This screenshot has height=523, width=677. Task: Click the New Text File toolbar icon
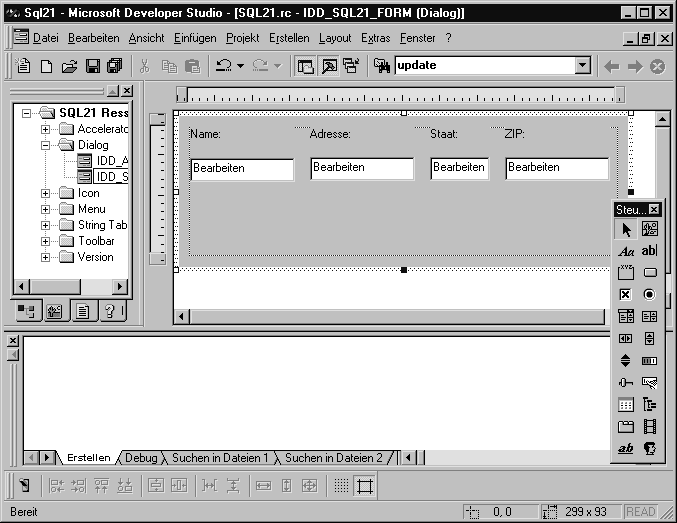47,66
